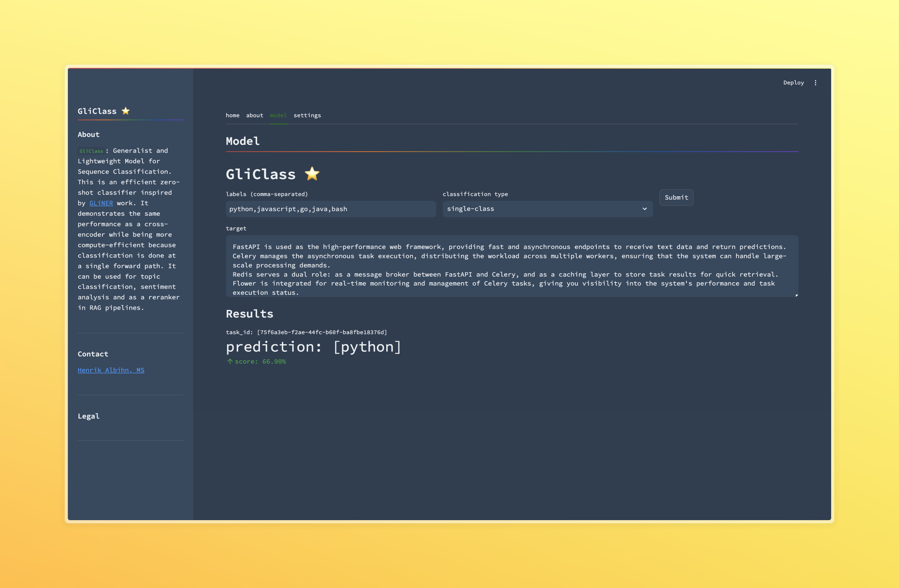Click the task_id text line
The height and width of the screenshot is (588, 899).
pos(306,332)
